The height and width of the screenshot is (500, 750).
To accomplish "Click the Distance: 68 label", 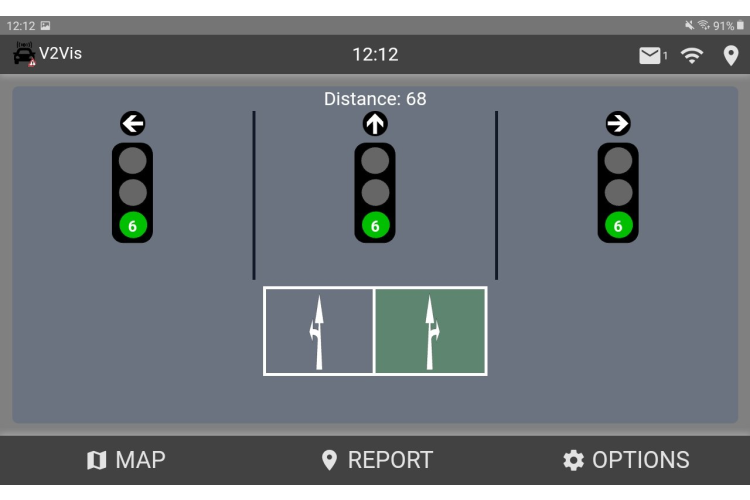I will [x=375, y=99].
